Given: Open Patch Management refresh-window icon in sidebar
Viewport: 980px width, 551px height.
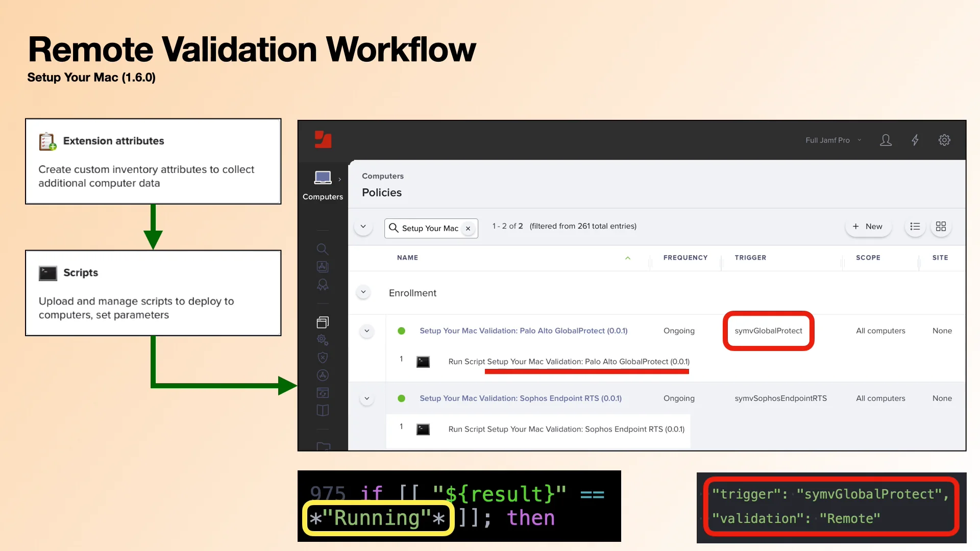Looking at the screenshot, I should coord(323,392).
